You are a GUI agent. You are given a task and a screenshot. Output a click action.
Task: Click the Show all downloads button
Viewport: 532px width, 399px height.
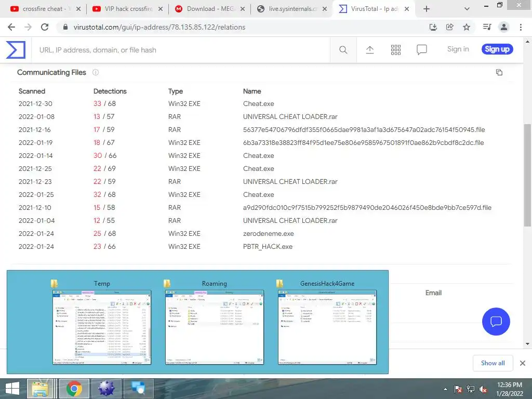[x=493, y=363]
